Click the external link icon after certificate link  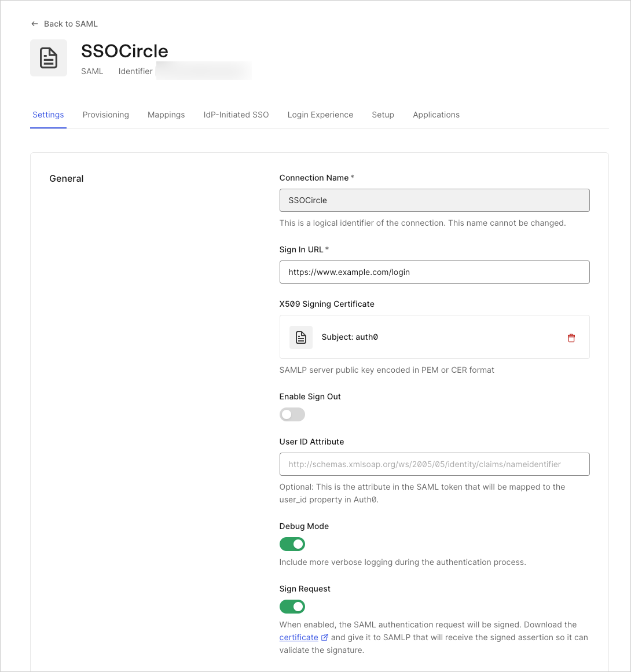(325, 637)
